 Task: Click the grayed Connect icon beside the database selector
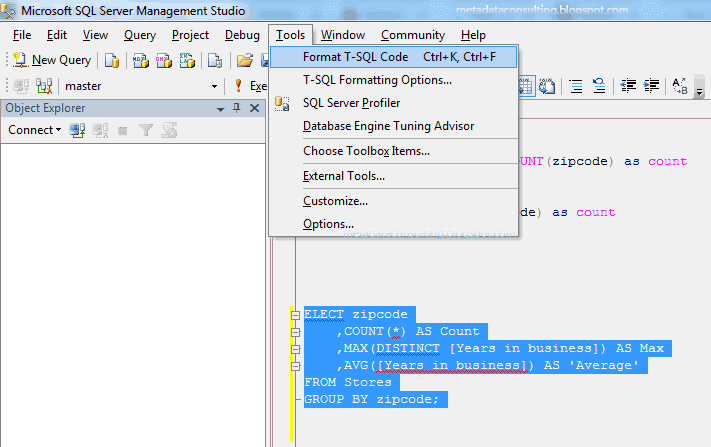[x=21, y=86]
